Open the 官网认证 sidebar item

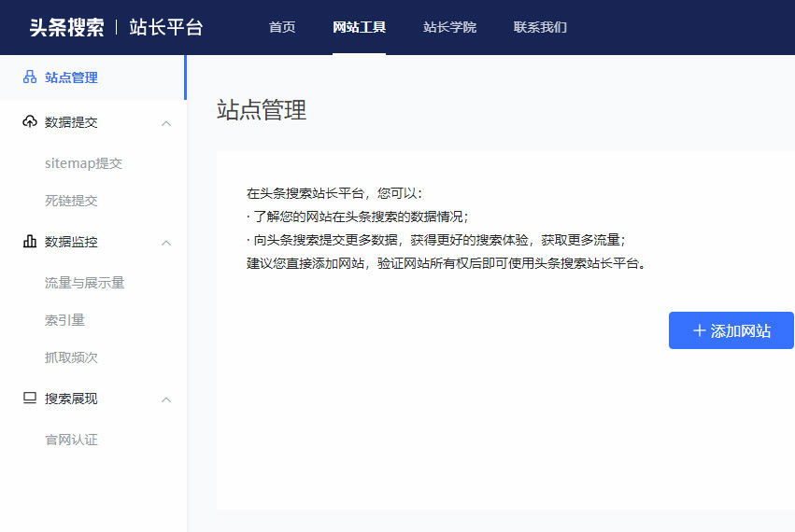tap(71, 440)
